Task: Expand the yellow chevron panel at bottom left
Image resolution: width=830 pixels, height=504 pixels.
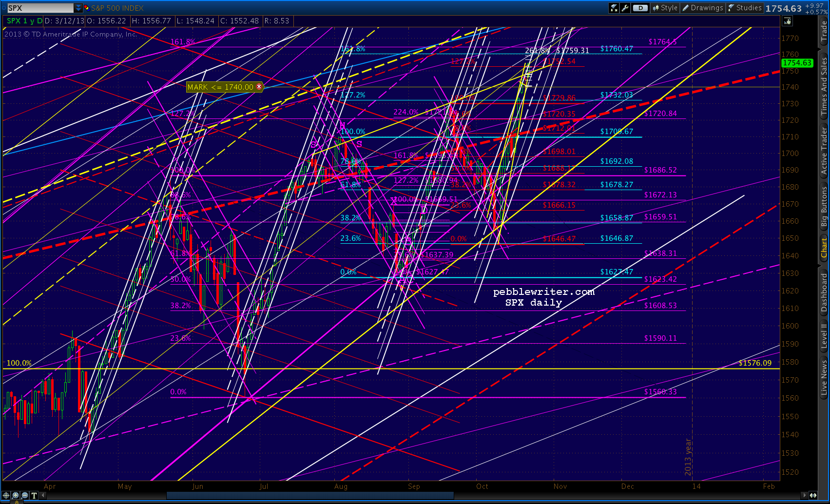Action: point(17,503)
